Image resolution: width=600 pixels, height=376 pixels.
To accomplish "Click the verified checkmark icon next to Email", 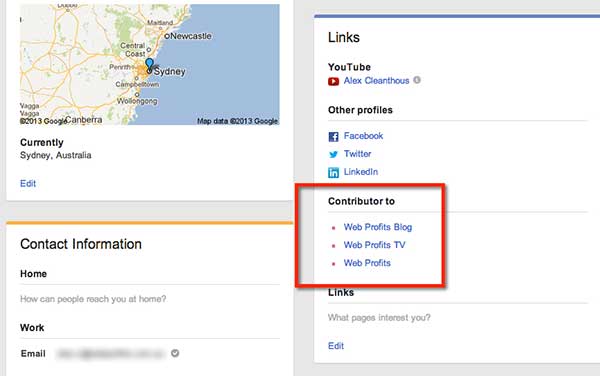I will [175, 353].
